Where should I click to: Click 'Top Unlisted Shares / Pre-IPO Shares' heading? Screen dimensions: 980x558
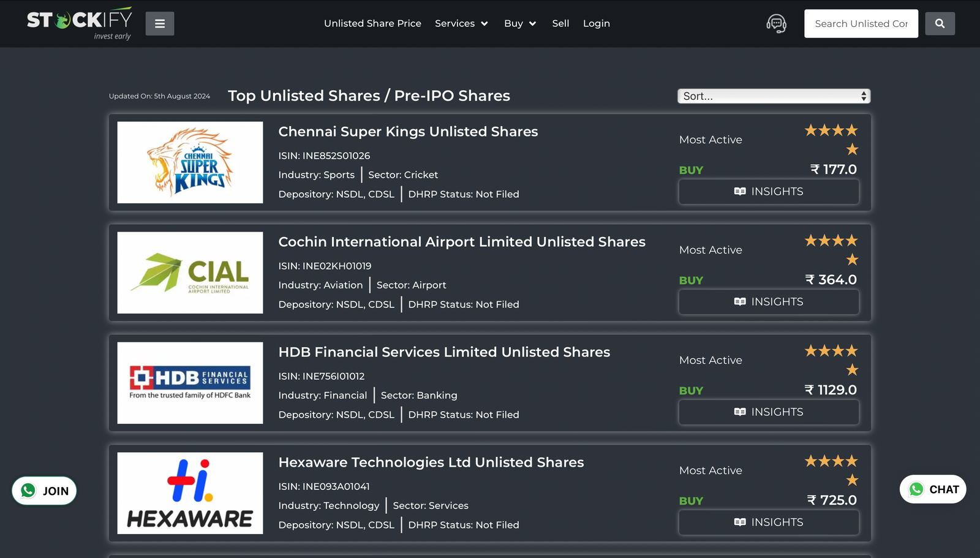pos(369,96)
